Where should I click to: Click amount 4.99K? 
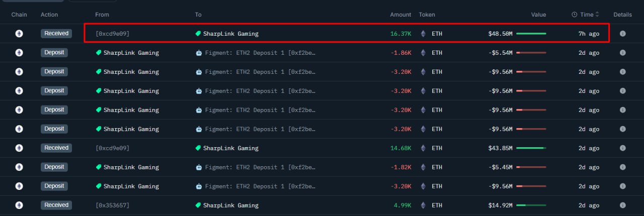pos(403,205)
